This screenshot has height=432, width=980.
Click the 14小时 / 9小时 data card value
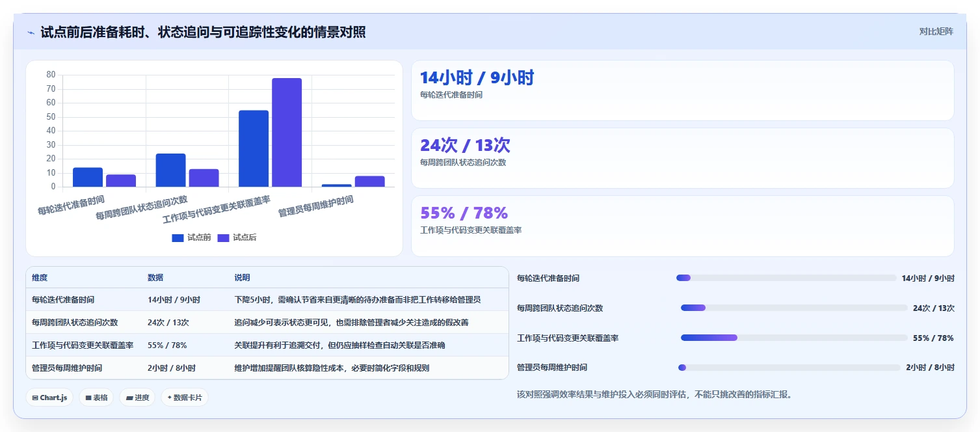click(477, 78)
